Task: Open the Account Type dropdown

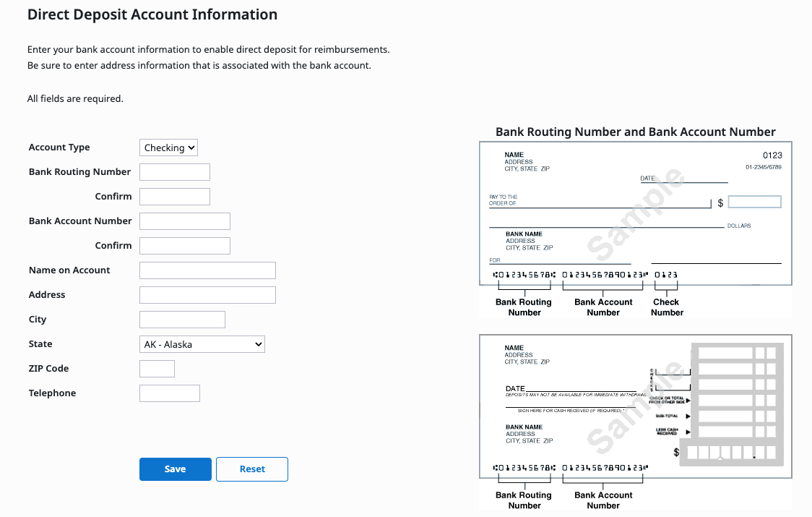Action: 168,148
